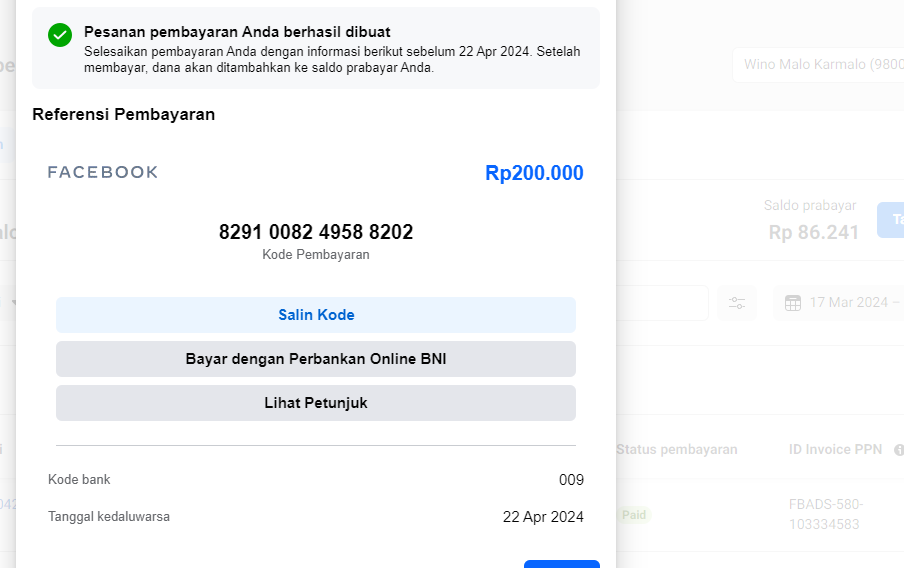Open the filter sliders icon
The width and height of the screenshot is (904, 568).
click(x=737, y=303)
